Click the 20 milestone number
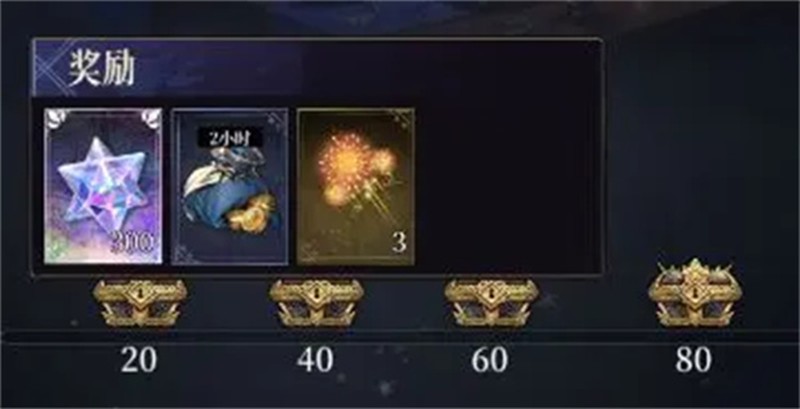This screenshot has height=409, width=800. point(139,360)
